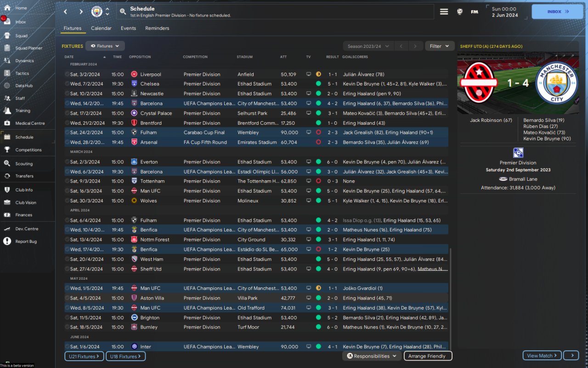Click the FM logo icon in the top bar
The image size is (588, 368).
point(475,11)
